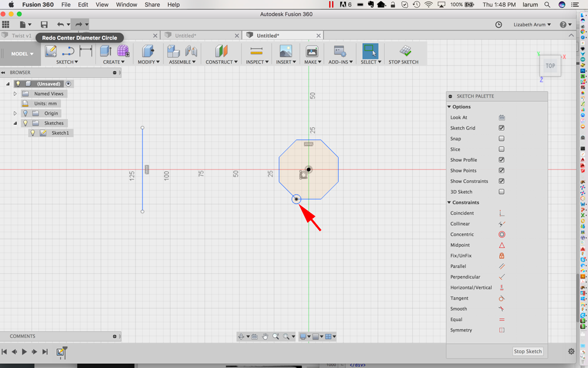Expand the Named Views folder
The width and height of the screenshot is (588, 368).
(x=15, y=94)
